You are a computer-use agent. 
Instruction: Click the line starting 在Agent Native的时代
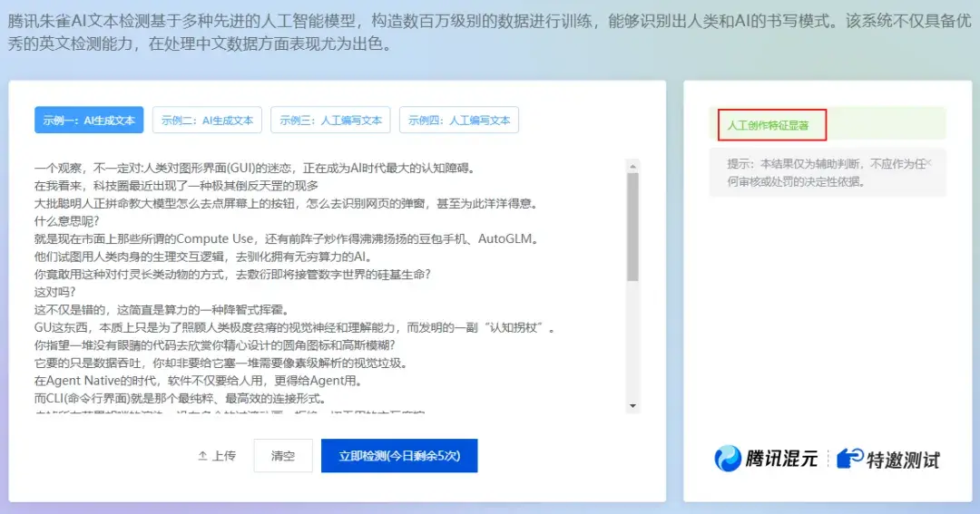198,381
